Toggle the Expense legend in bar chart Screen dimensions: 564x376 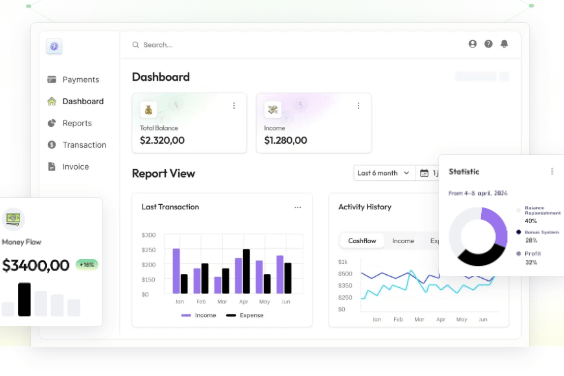[x=245, y=316]
